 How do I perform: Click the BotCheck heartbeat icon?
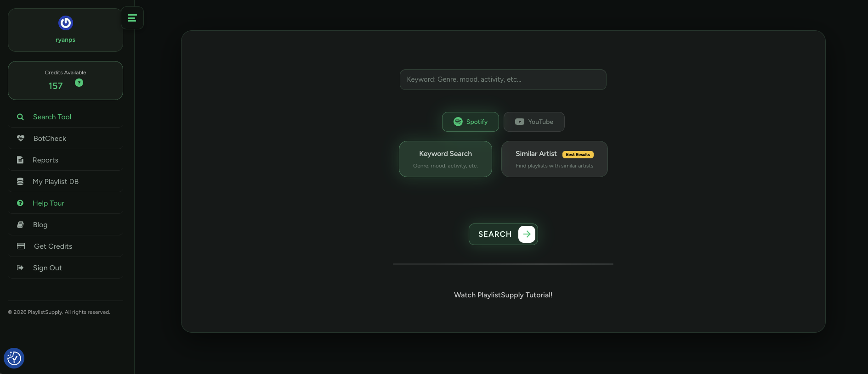click(21, 138)
